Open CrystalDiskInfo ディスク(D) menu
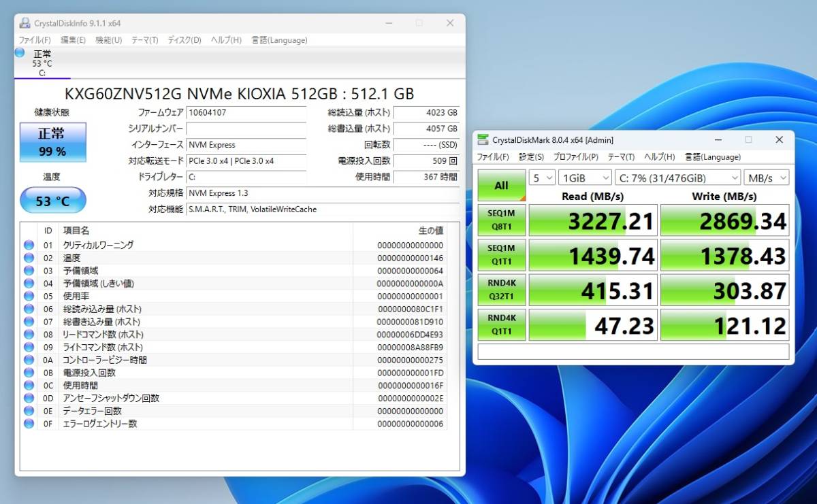Image resolution: width=817 pixels, height=504 pixels. click(x=185, y=40)
